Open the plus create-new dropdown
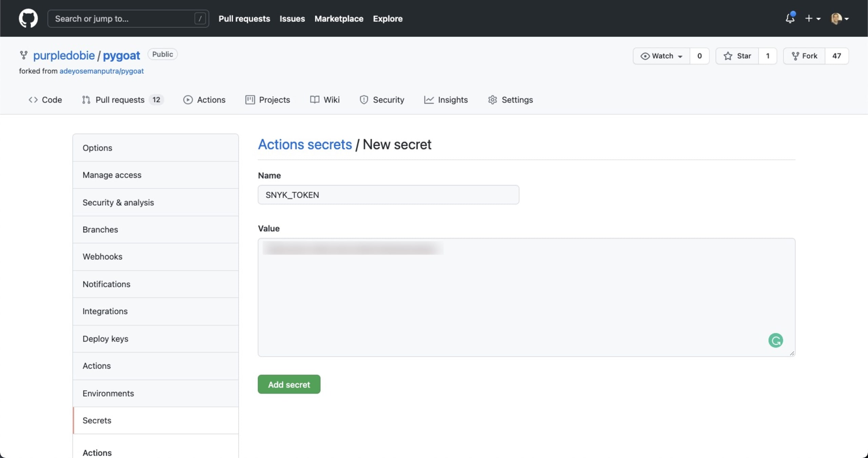 pyautogui.click(x=812, y=18)
